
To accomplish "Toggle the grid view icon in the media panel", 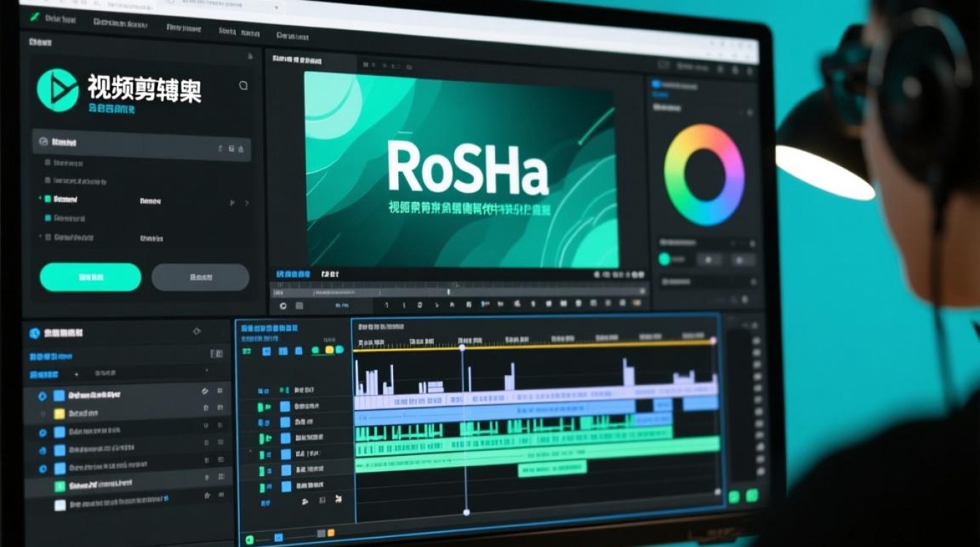I will point(217,354).
